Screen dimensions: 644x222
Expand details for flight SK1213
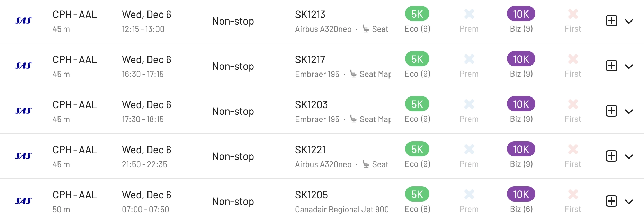[x=629, y=22]
